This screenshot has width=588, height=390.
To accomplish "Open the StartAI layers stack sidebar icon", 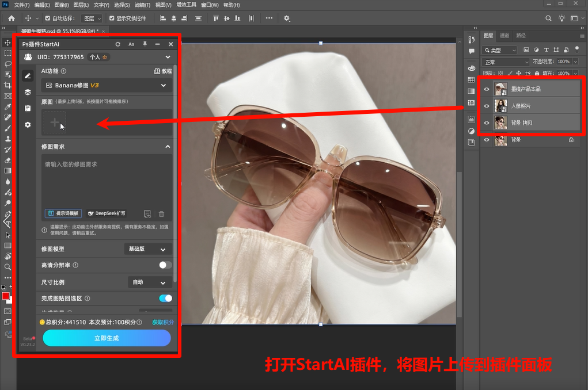I will pyautogui.click(x=27, y=92).
